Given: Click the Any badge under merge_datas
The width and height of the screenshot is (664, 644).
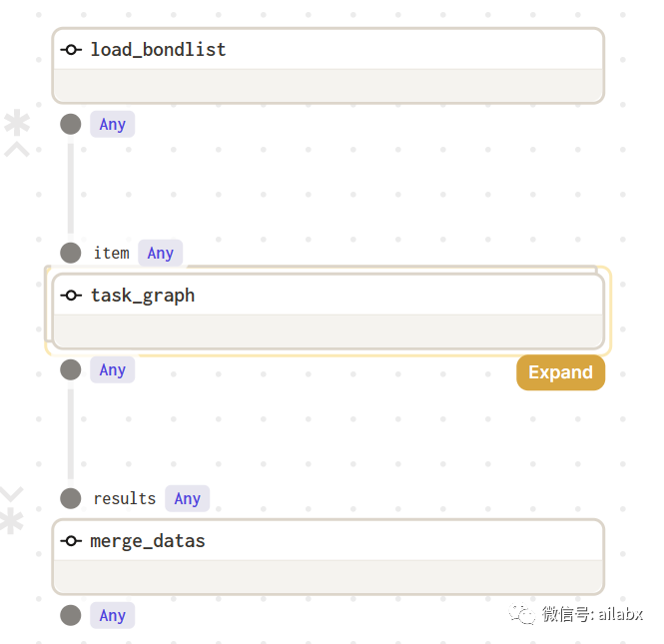Looking at the screenshot, I should pos(112,616).
